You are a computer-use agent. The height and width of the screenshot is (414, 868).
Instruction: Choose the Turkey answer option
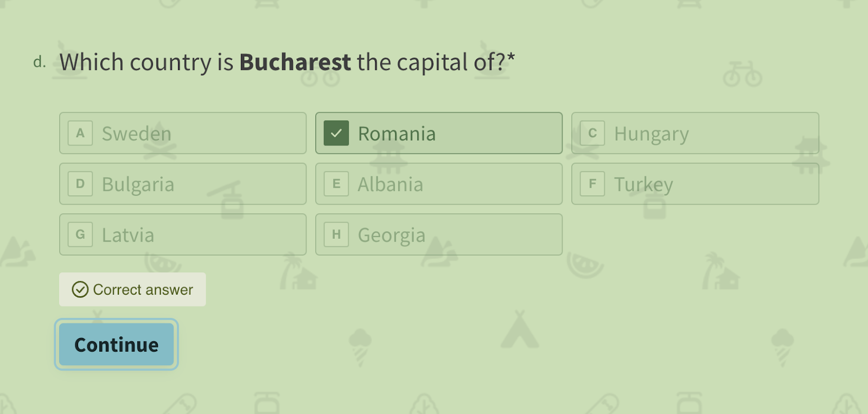tap(695, 184)
